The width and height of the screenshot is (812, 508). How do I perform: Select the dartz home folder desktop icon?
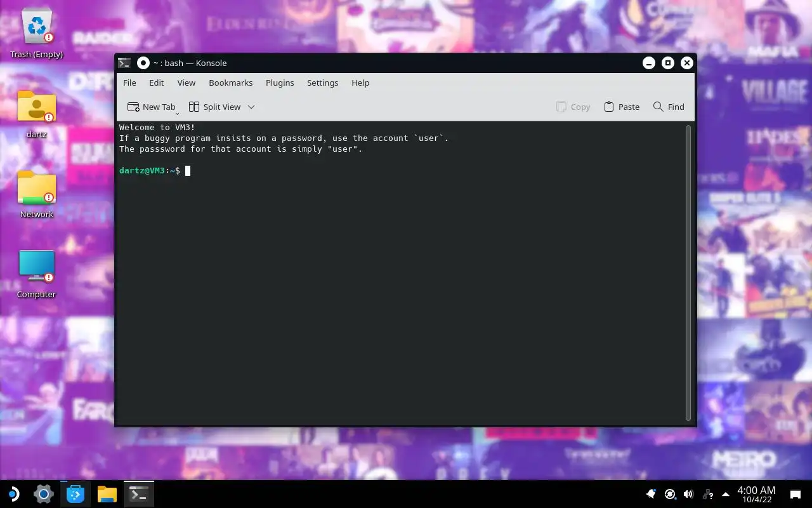coord(37,114)
